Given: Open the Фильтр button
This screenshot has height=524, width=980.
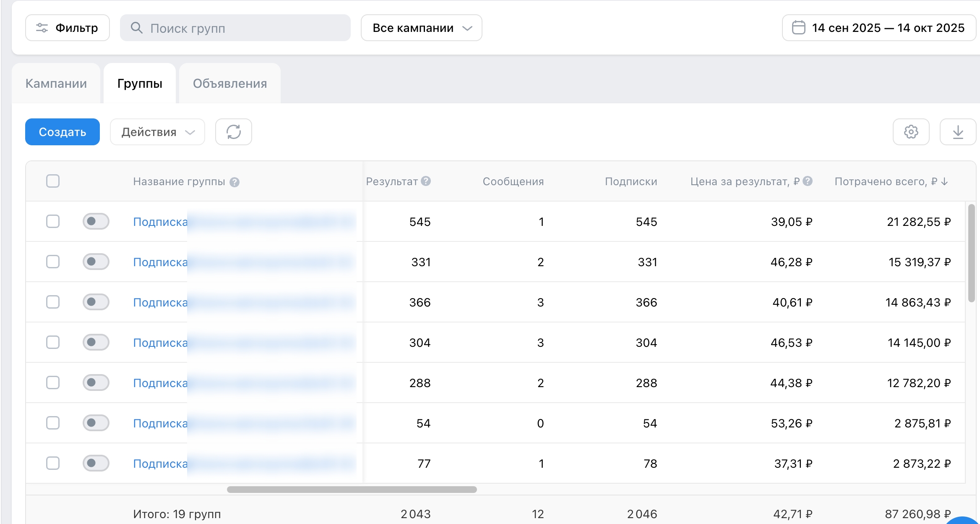Looking at the screenshot, I should (x=68, y=28).
